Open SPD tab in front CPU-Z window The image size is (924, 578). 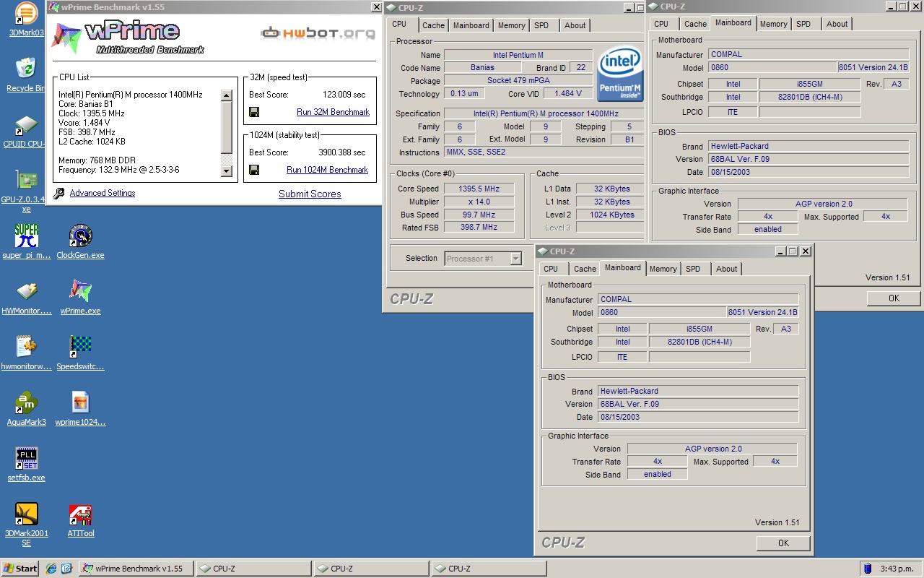point(693,269)
